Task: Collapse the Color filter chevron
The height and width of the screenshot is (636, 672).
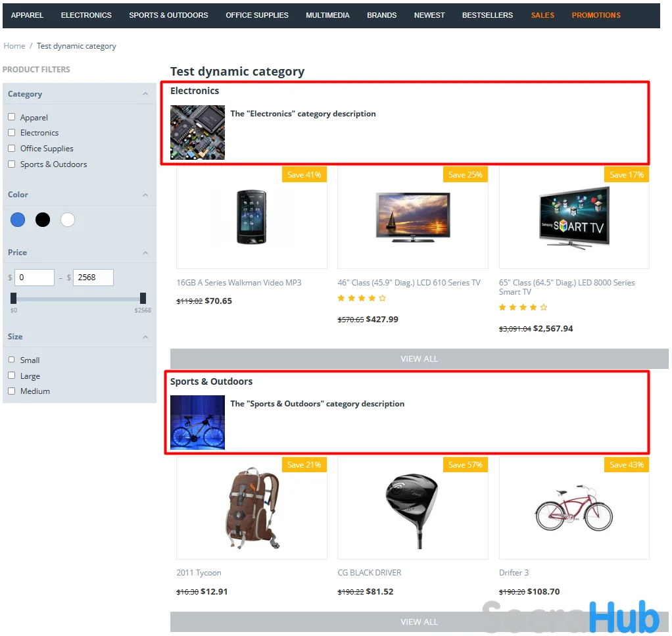Action: [x=145, y=195]
